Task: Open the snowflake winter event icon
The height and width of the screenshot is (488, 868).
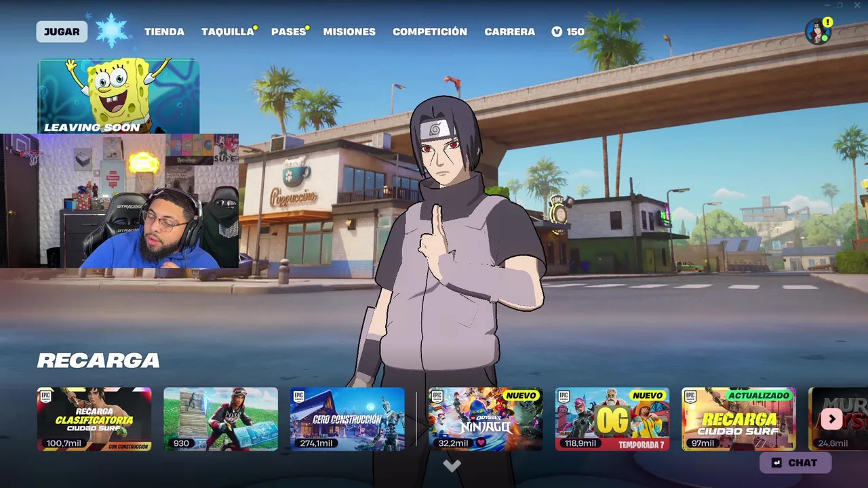Action: [112, 31]
